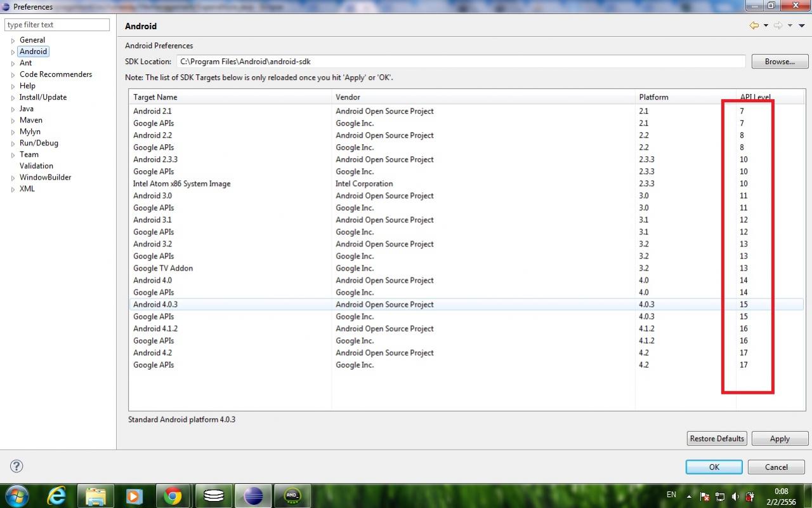Open Windows Media Player taskbar icon
The height and width of the screenshot is (508, 812).
click(134, 496)
